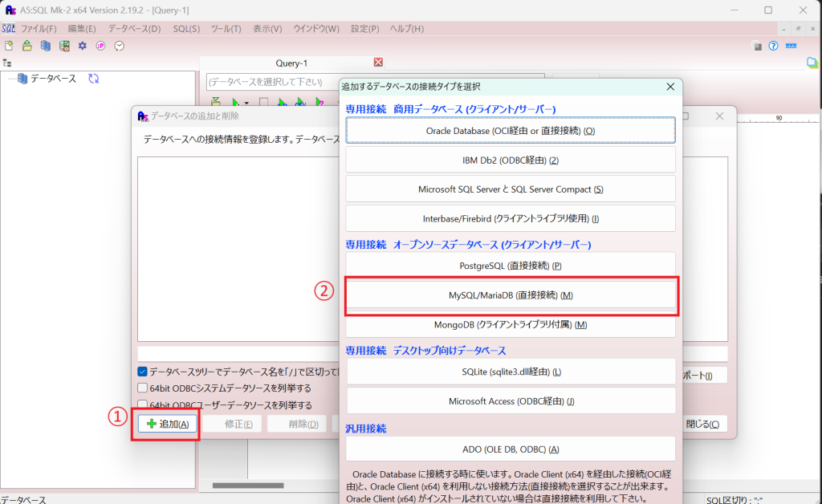Click the gear settings icon in toolbar
This screenshot has height=504, width=822.
[x=82, y=46]
